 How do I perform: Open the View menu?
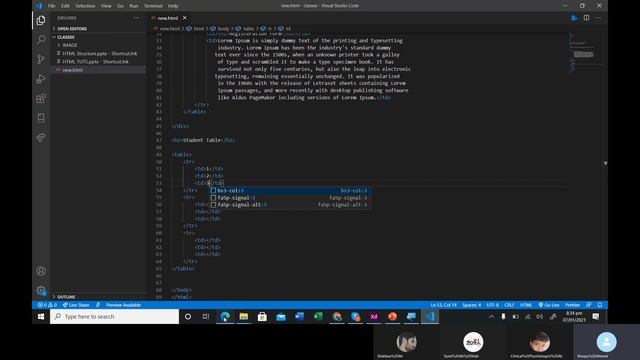click(x=106, y=6)
